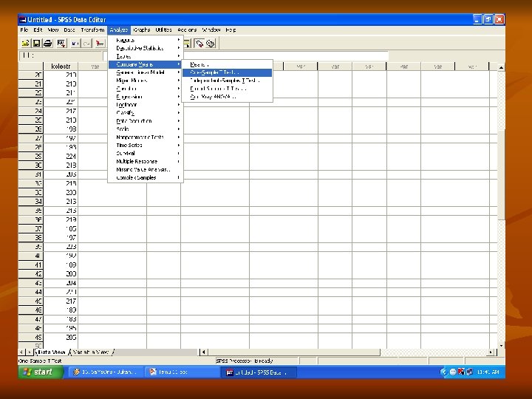Click the vertical scrollbar up arrow
Viewport: 532px width, 399px height.
[x=501, y=67]
